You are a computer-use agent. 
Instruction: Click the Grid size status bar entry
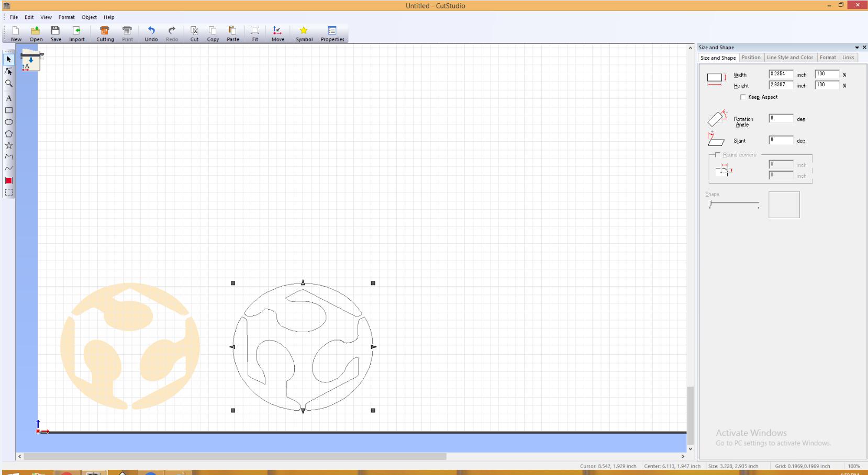click(803, 466)
